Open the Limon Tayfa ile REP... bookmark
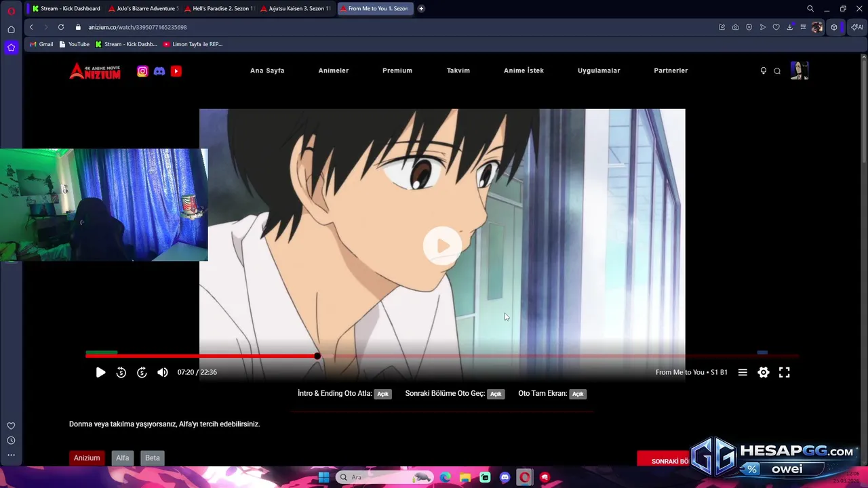 click(193, 44)
